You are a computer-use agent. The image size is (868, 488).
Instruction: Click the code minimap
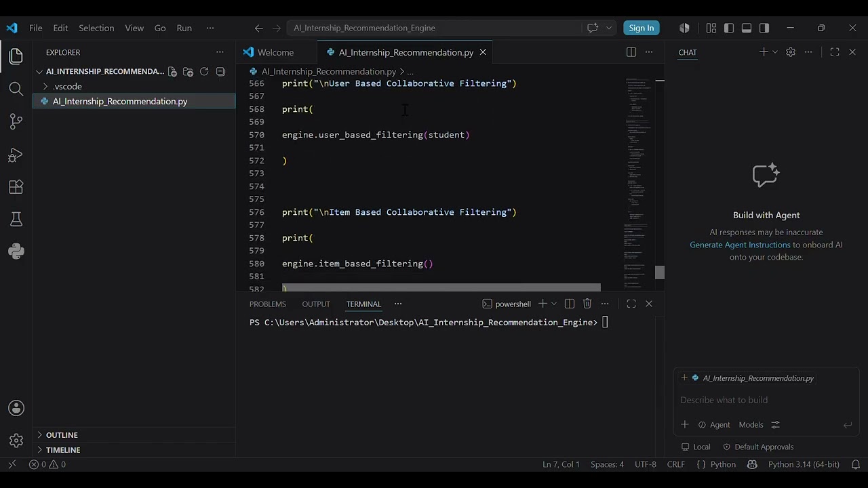638,183
